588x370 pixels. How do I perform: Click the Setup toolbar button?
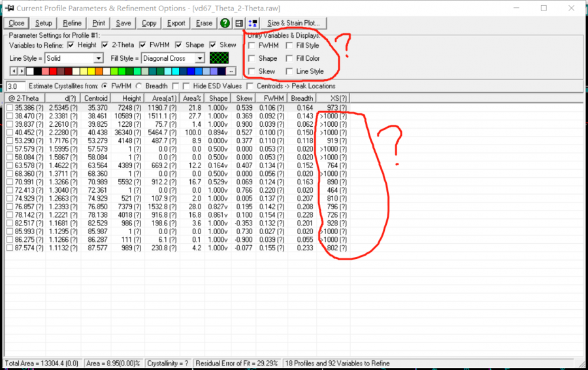click(44, 23)
